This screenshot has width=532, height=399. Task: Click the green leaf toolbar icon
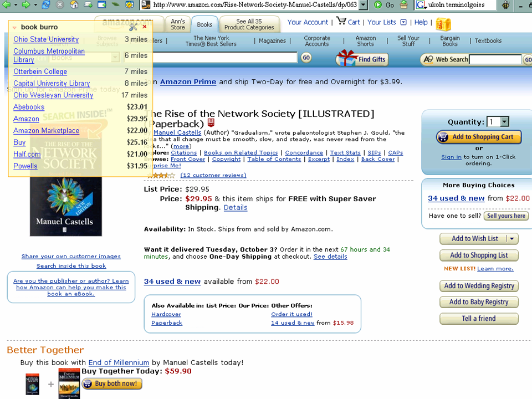(115, 4)
